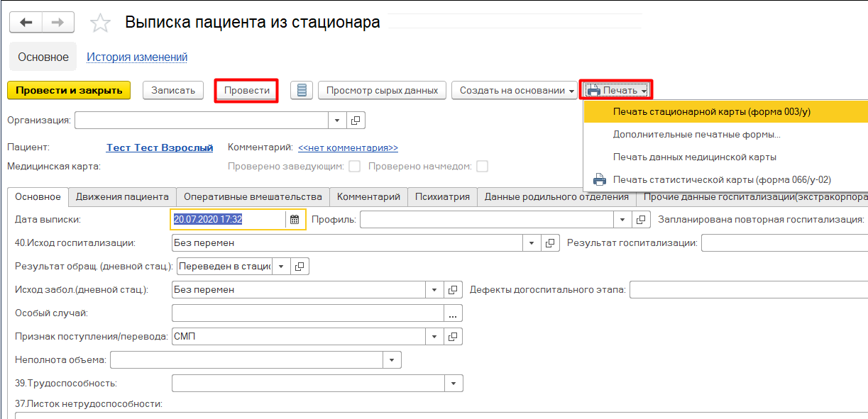Toggle the Проверено заведующим checkbox
The image size is (868, 419).
click(355, 167)
